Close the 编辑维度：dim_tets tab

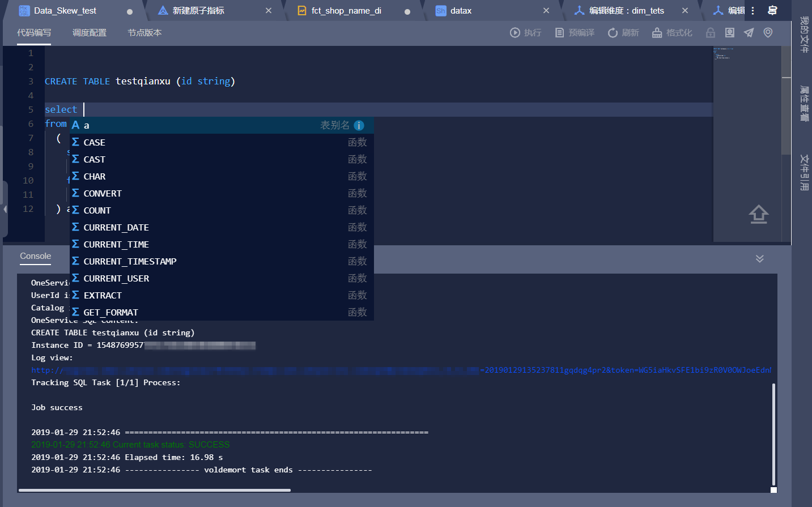coord(685,11)
